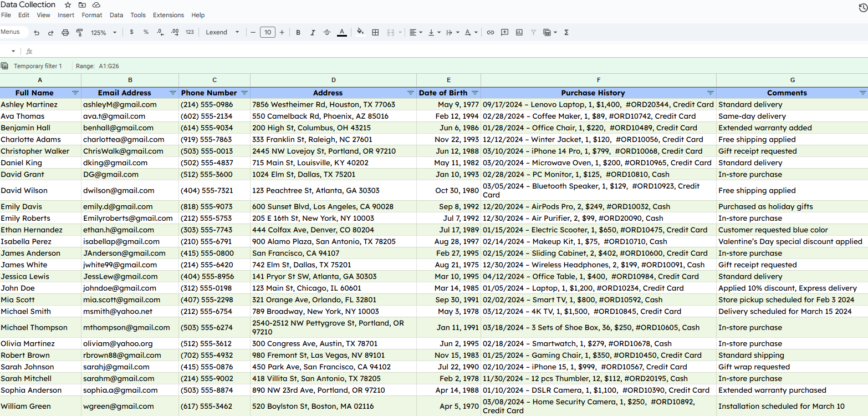The image size is (868, 416).
Task: Click the font size field
Action: point(268,32)
